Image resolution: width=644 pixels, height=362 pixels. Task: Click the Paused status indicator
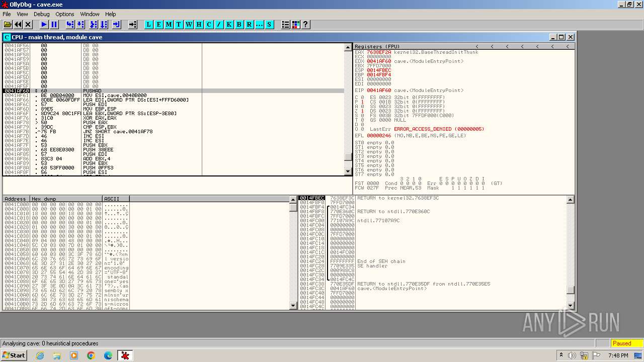(x=626, y=343)
